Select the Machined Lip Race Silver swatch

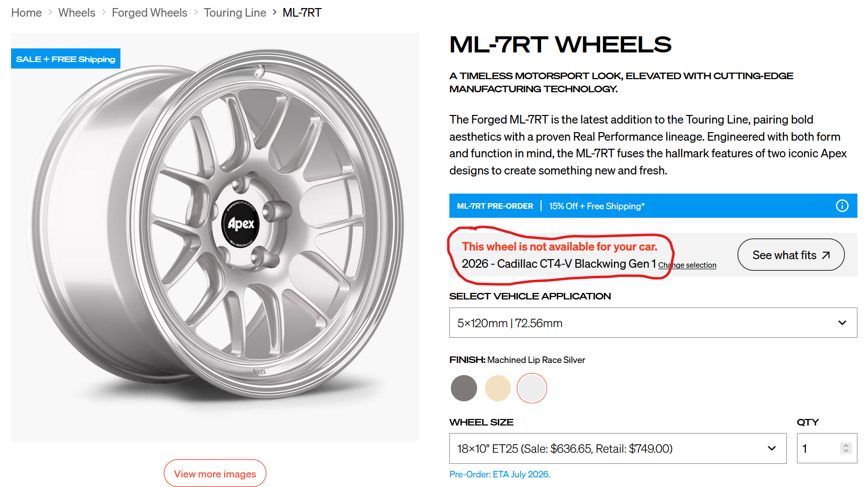click(x=532, y=388)
